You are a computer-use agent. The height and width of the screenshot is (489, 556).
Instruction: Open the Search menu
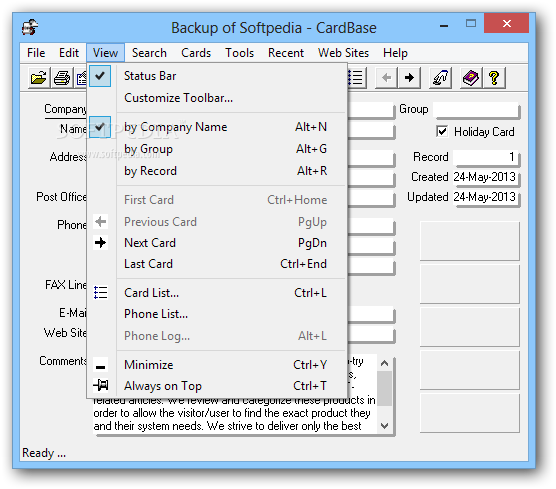pyautogui.click(x=149, y=53)
